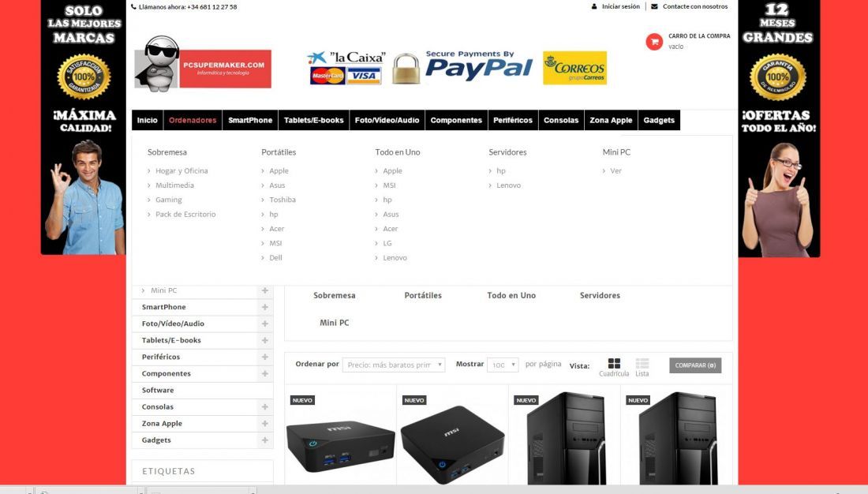Select Lenovo under Servidores

pyautogui.click(x=509, y=185)
